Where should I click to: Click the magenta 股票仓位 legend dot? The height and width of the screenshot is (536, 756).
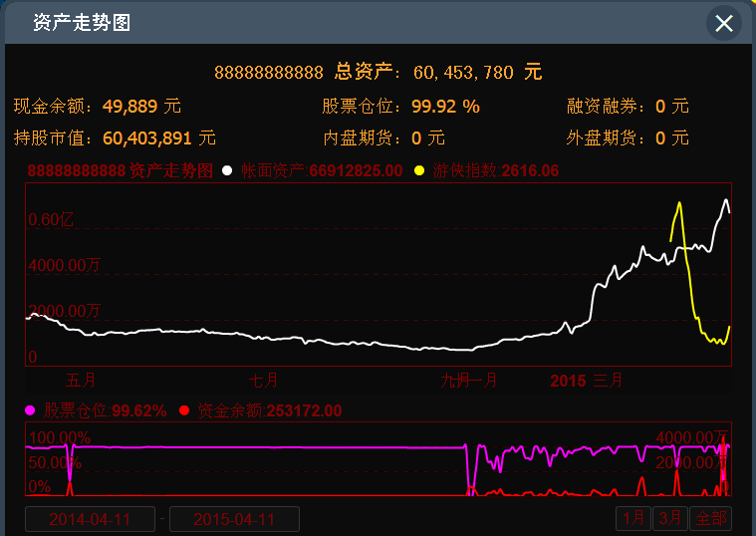[30, 410]
